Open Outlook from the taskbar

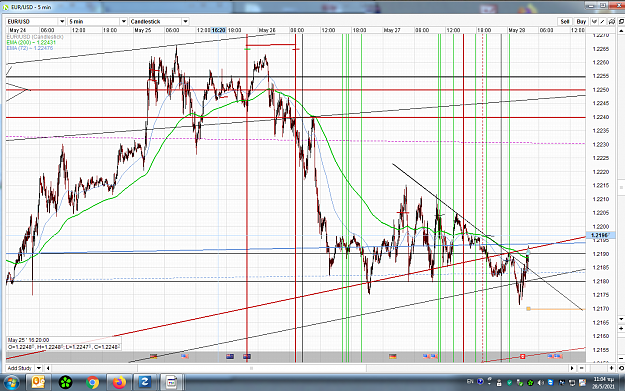tap(38, 383)
